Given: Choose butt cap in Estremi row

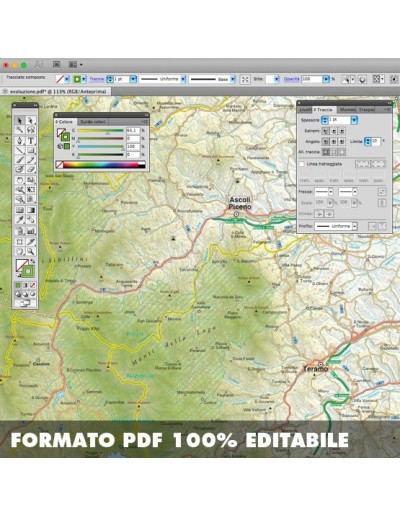Looking at the screenshot, I should click(325, 131).
